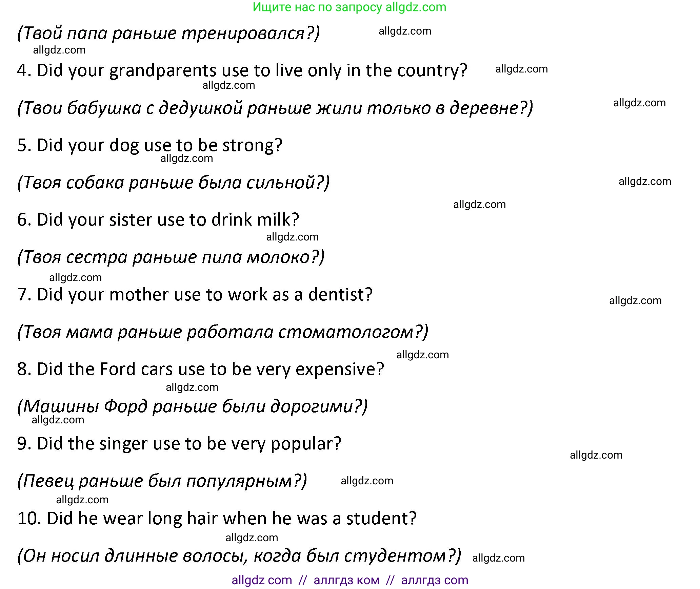Click the translation 'Певец раньше был популярным?'
700x589 pixels.
pyautogui.click(x=162, y=481)
